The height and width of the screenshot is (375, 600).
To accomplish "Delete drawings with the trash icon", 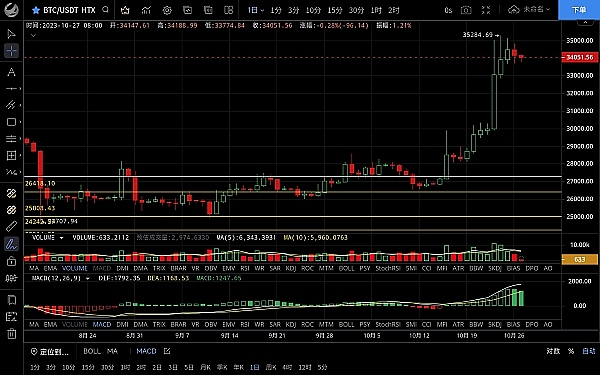I will coord(11,333).
